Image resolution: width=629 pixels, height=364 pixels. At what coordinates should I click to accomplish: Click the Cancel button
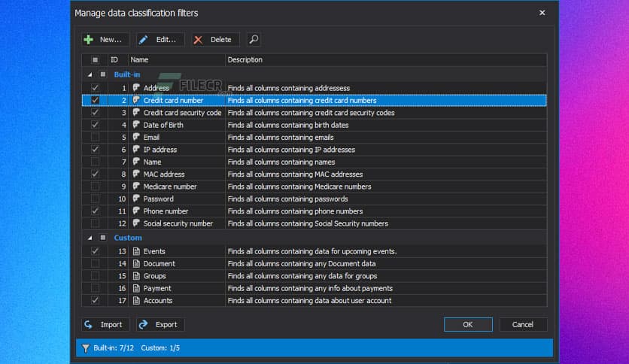click(x=523, y=324)
